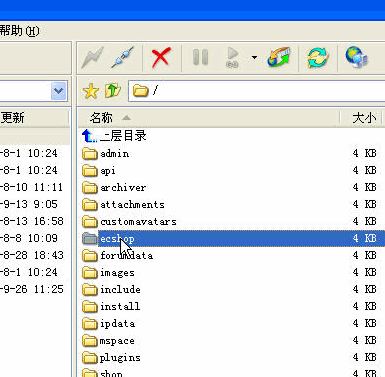385x377 pixels.
Task: Click the globe transfer arrows icon
Action: tap(279, 57)
